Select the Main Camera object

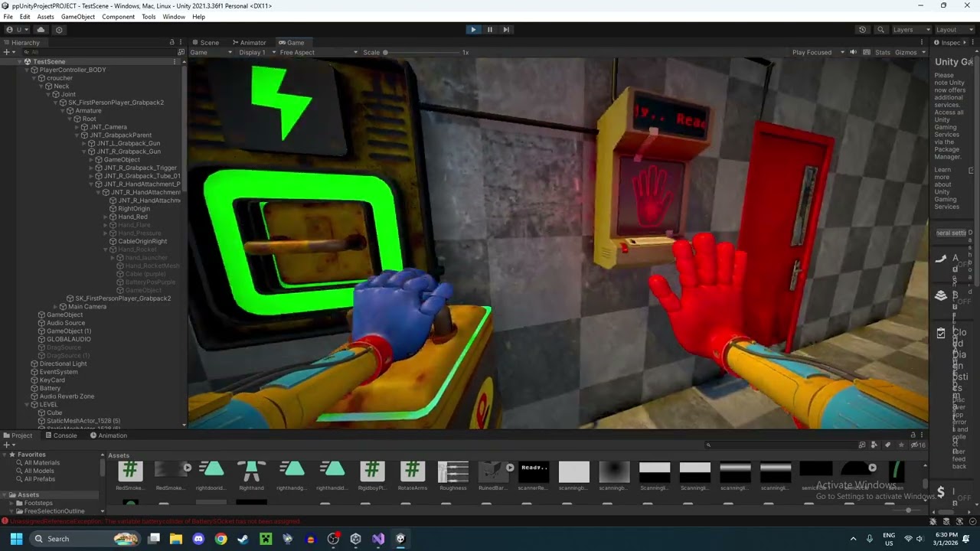(87, 307)
